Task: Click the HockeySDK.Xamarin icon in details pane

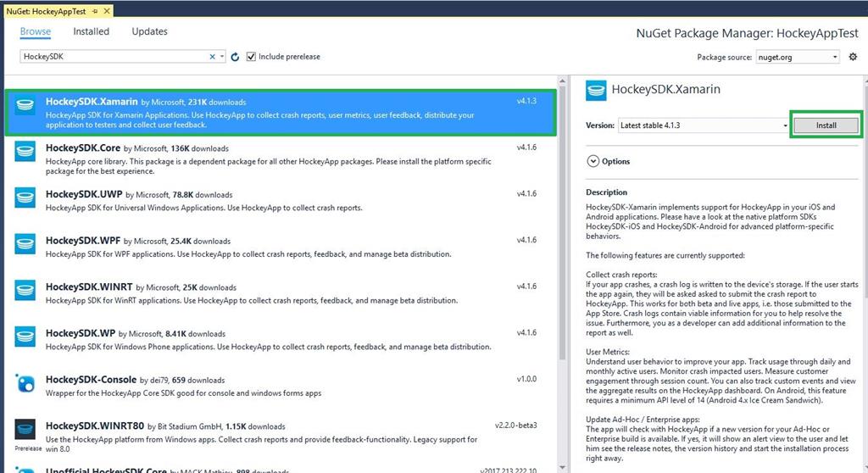Action: coord(596,91)
